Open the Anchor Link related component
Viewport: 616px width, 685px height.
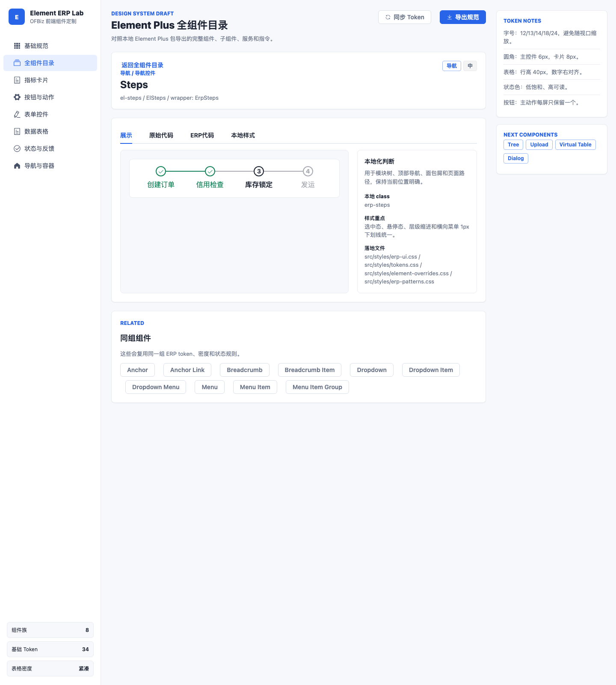[x=187, y=370]
